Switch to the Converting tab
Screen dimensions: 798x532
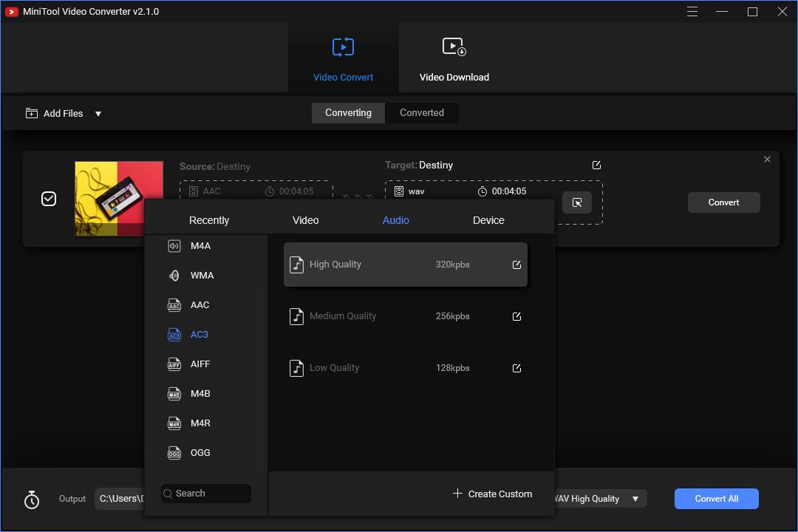point(348,112)
